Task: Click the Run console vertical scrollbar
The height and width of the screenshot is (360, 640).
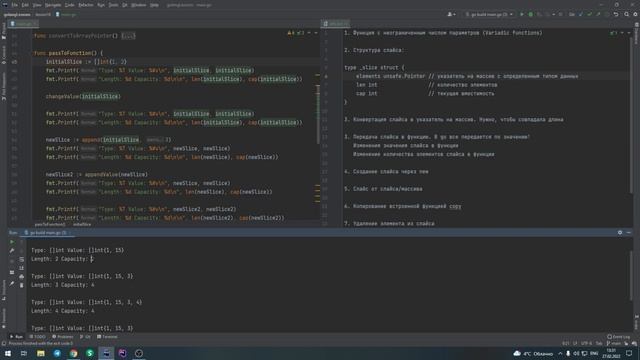Action: pyautogui.click(x=631, y=276)
